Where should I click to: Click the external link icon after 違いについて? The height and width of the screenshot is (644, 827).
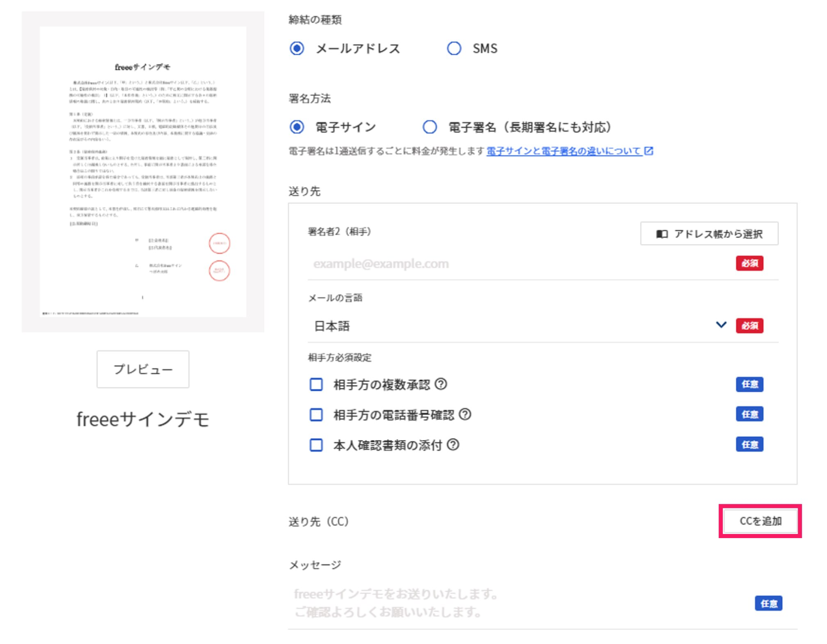click(x=649, y=151)
